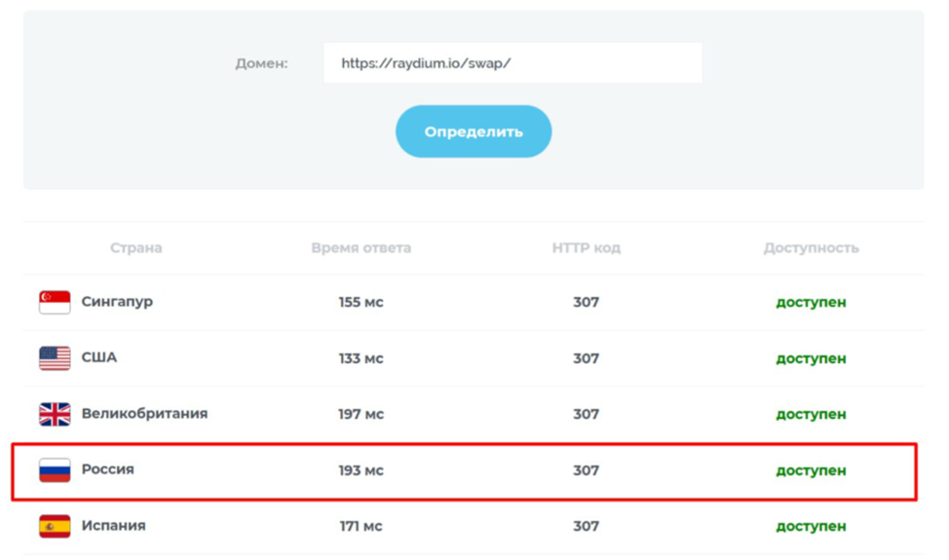Select the Доступность column header
This screenshot has height=560, width=949.
811,248
